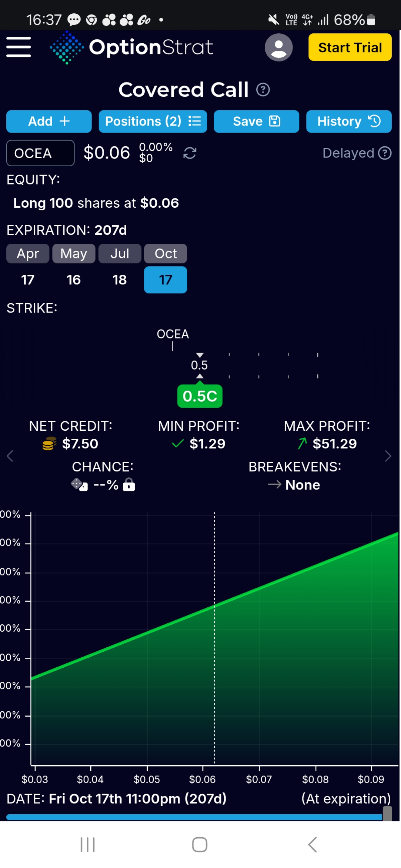
Task: Open the user account profile icon
Action: point(279,47)
